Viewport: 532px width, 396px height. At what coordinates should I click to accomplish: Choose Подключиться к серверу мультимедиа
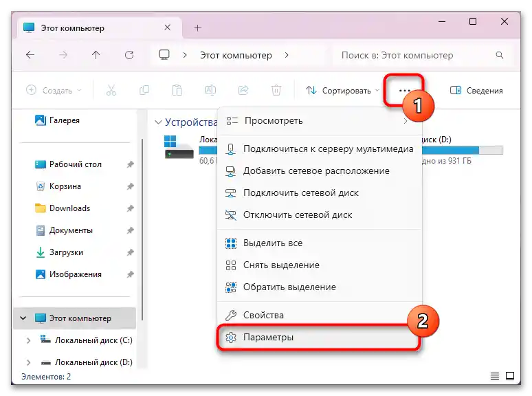tap(319, 149)
